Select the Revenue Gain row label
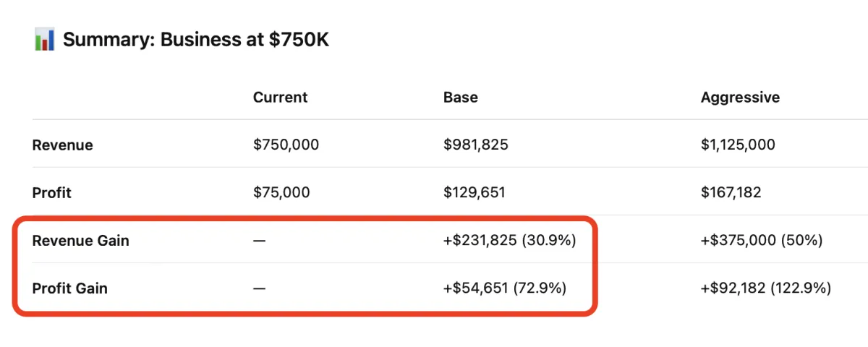 tap(80, 241)
